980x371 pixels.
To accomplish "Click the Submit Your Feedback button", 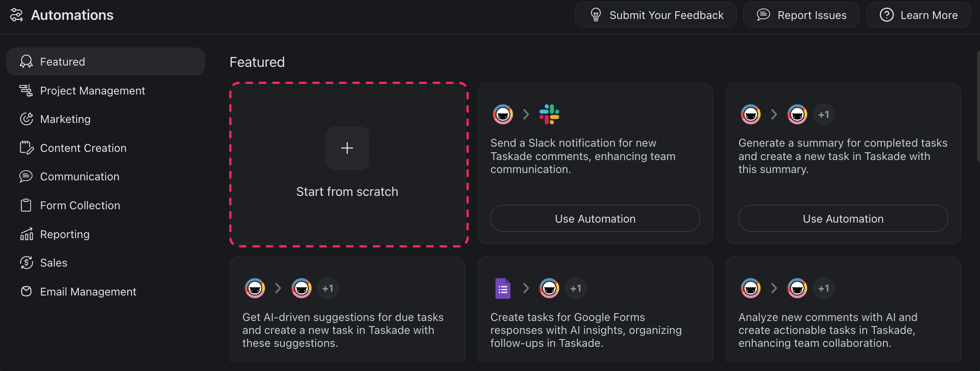I will pyautogui.click(x=655, y=14).
